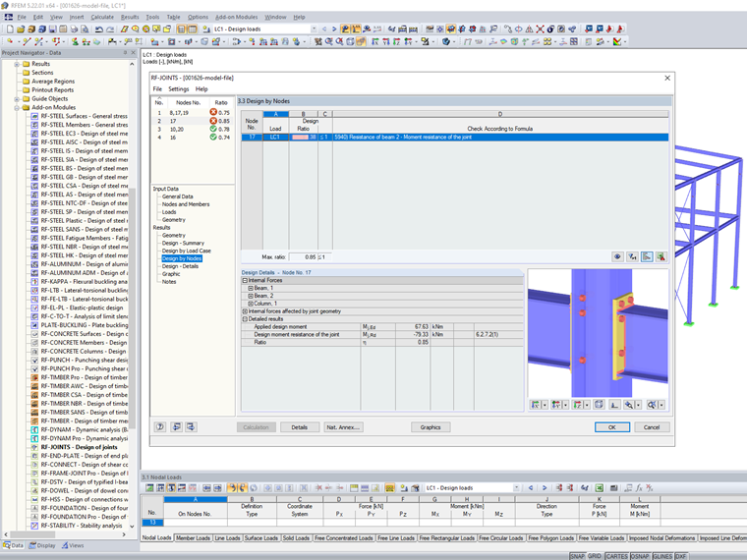Toggle DXF in the status bar
This screenshot has height=560, width=747.
[681, 556]
